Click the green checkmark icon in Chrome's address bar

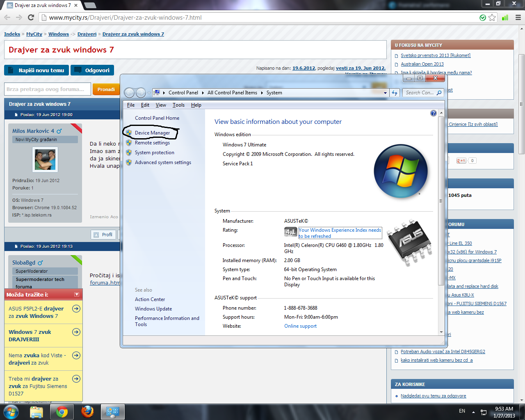pyautogui.click(x=483, y=18)
